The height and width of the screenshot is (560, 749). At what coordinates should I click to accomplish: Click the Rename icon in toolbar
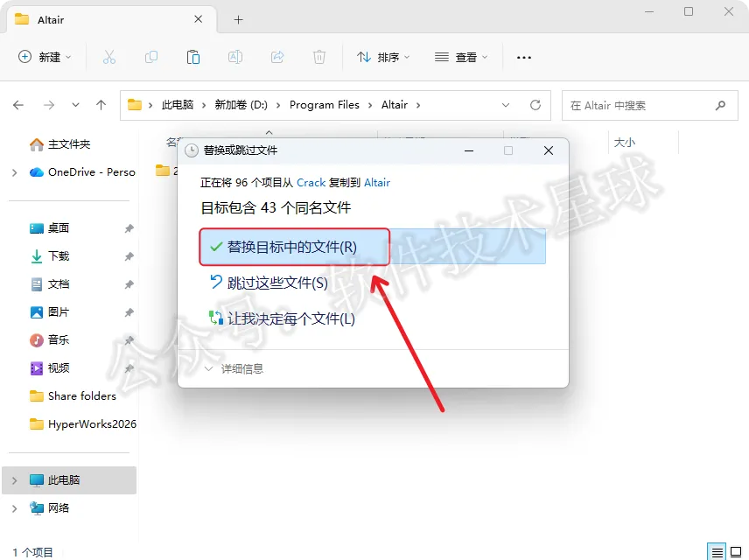tap(235, 58)
